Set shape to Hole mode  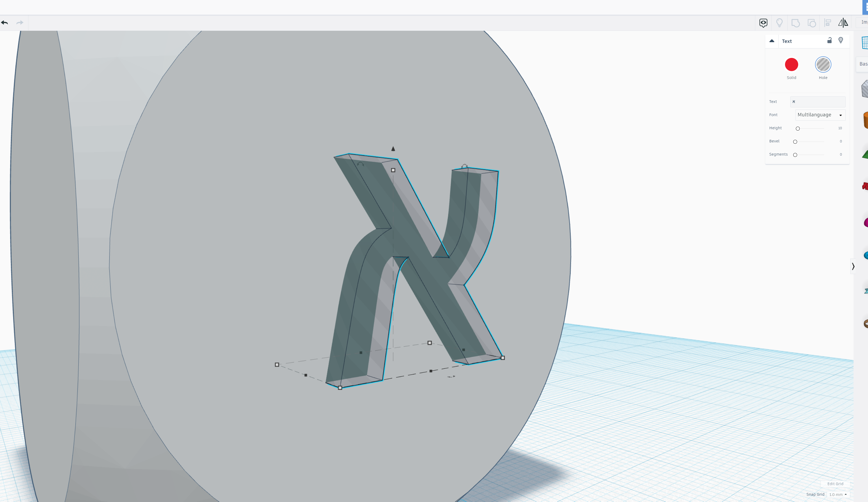[x=823, y=65]
